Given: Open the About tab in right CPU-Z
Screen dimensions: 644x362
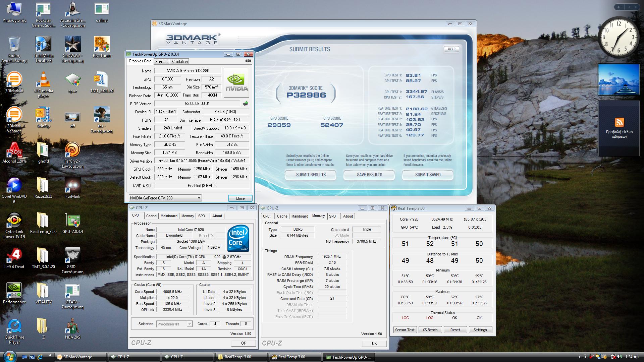Looking at the screenshot, I should [x=348, y=217].
